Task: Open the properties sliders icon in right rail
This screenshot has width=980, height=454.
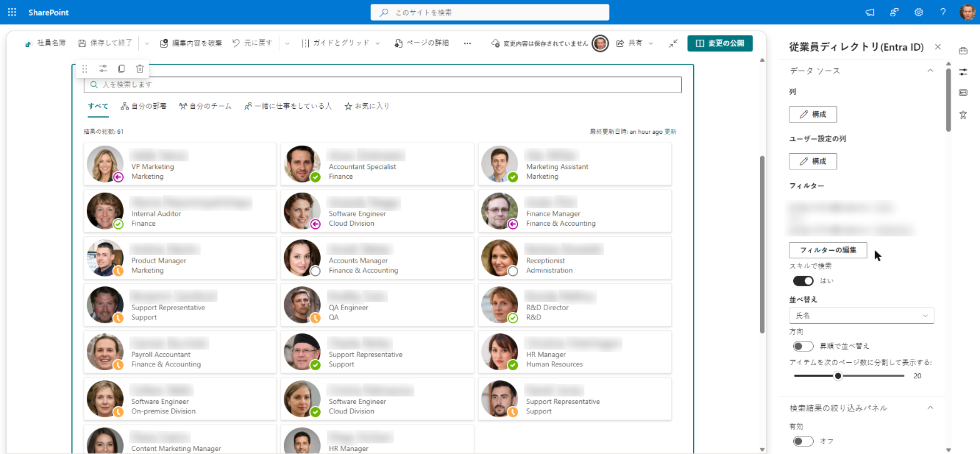Action: (963, 71)
